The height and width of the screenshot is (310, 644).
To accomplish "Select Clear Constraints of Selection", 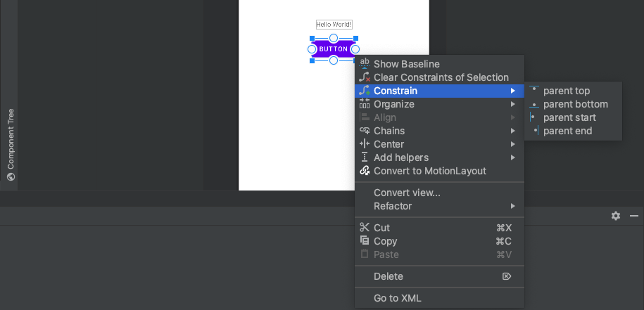I will (x=439, y=77).
